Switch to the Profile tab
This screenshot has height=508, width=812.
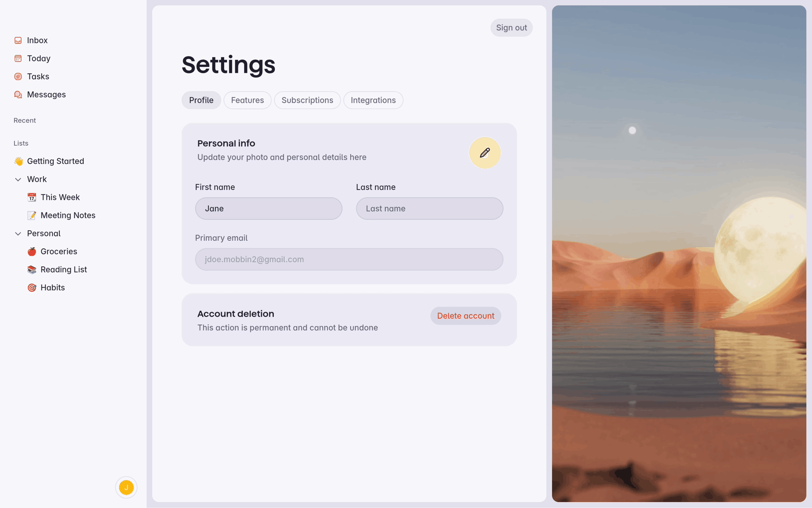(201, 100)
